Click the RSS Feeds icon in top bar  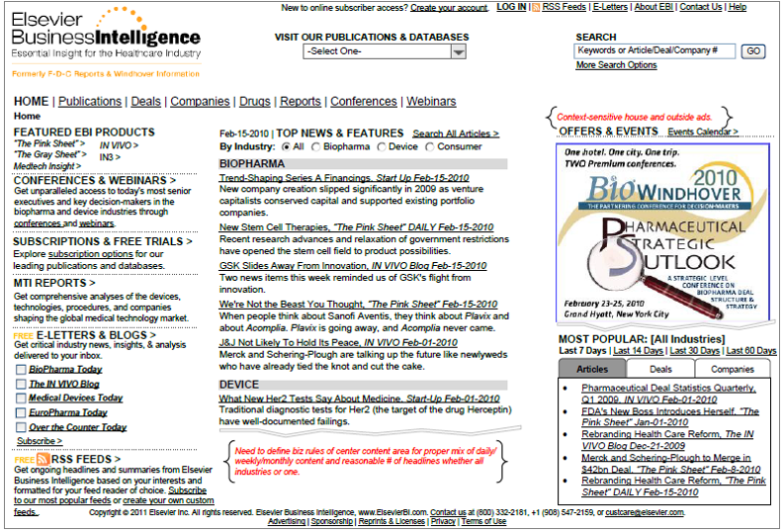coord(536,8)
